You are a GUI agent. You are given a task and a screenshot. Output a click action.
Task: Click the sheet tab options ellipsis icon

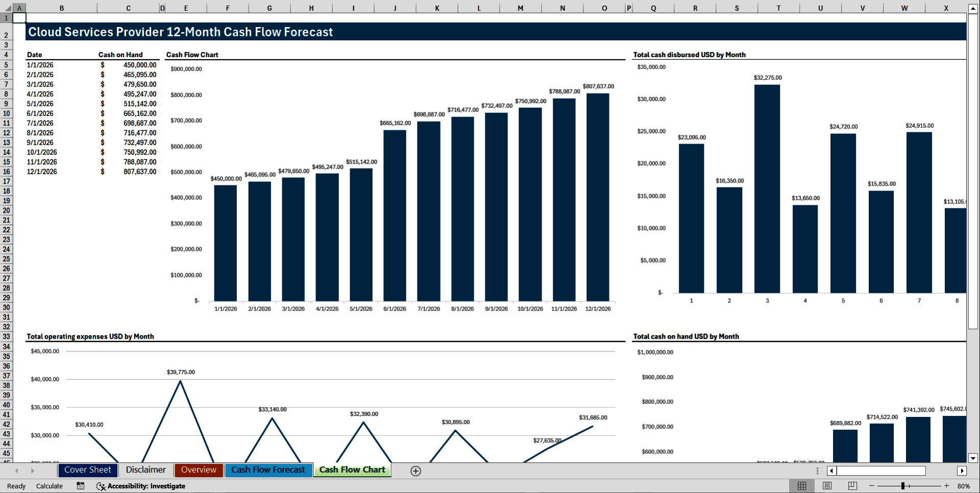817,471
